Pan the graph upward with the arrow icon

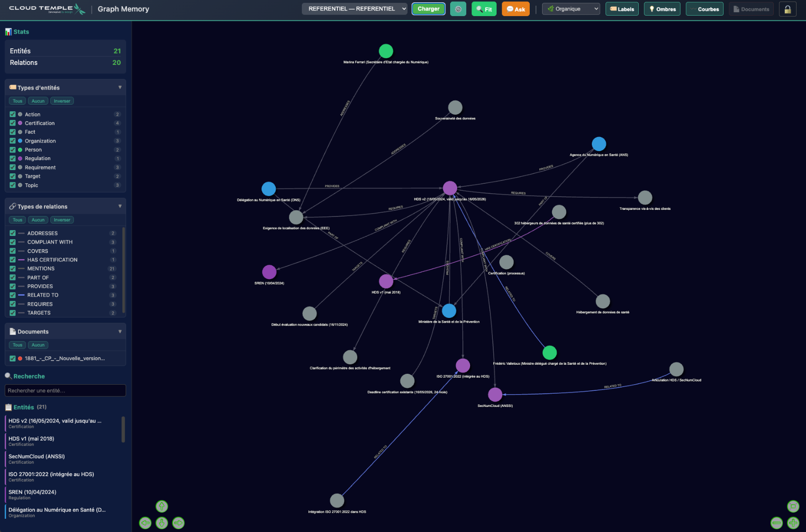click(162, 506)
